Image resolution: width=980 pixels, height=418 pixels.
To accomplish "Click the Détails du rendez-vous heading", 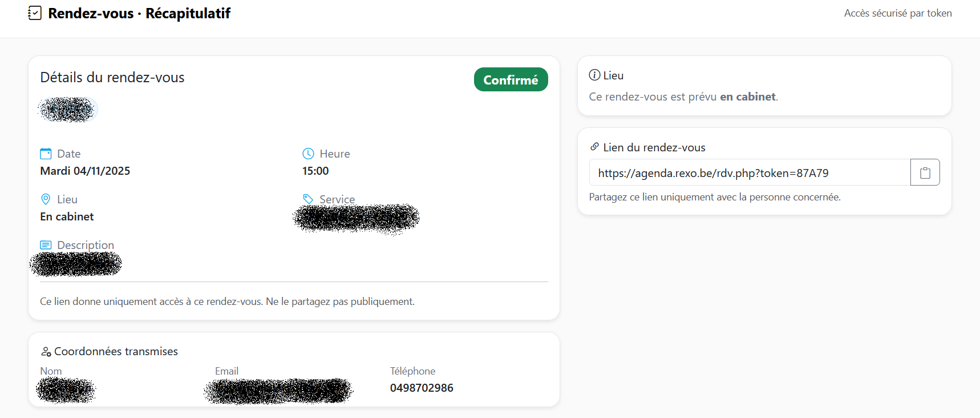I will (x=112, y=78).
